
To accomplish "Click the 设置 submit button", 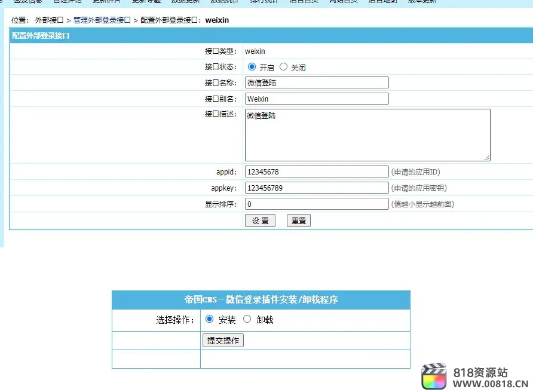I will click(260, 220).
